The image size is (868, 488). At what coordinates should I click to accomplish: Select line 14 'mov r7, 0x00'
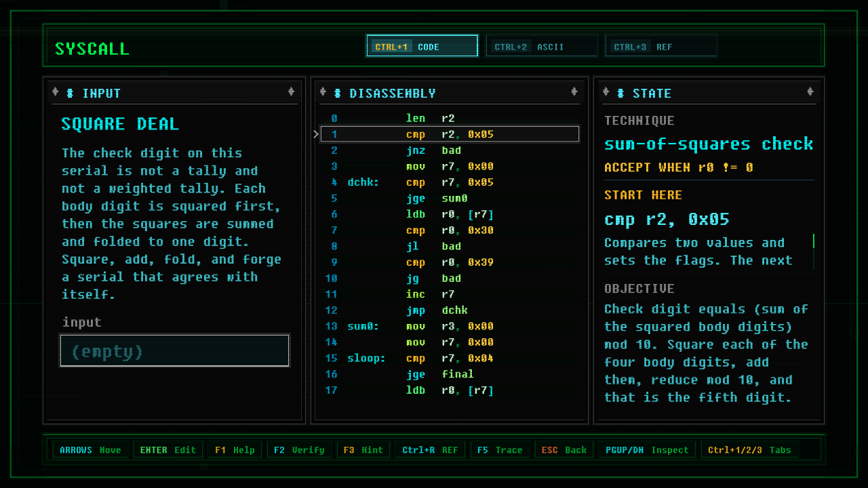pyautogui.click(x=450, y=342)
